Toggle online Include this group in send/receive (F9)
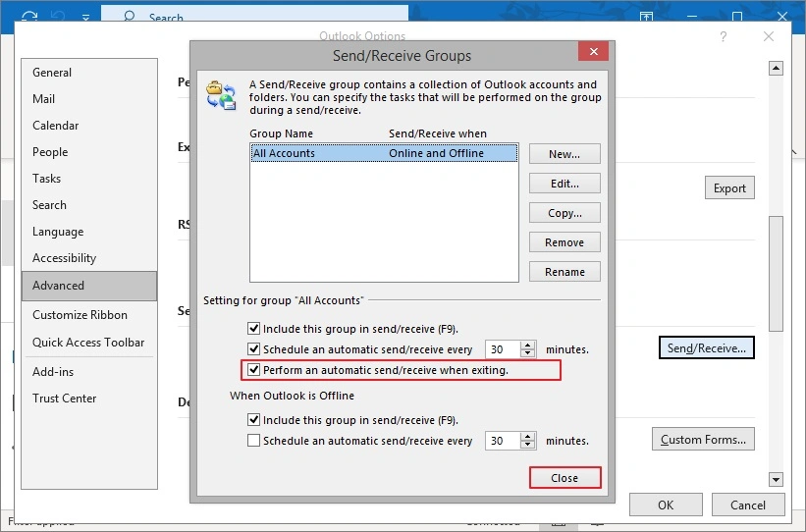 (x=253, y=329)
